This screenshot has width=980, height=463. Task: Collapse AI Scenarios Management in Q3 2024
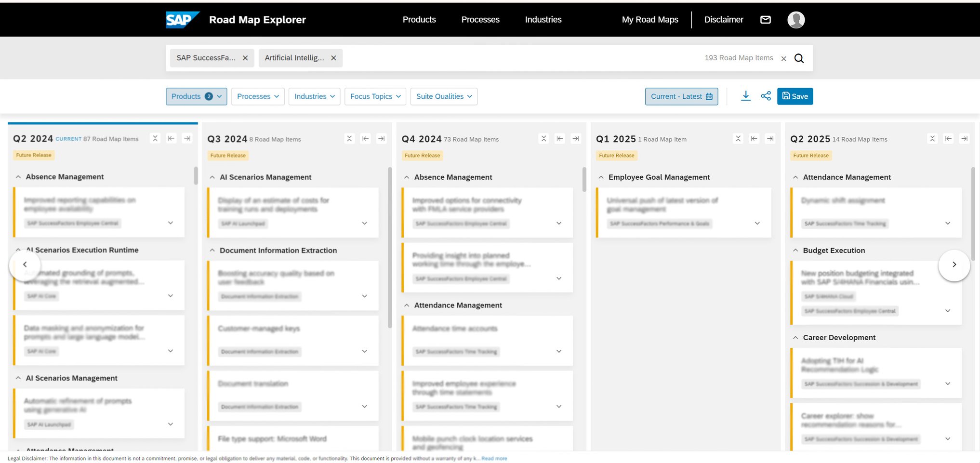pyautogui.click(x=213, y=177)
